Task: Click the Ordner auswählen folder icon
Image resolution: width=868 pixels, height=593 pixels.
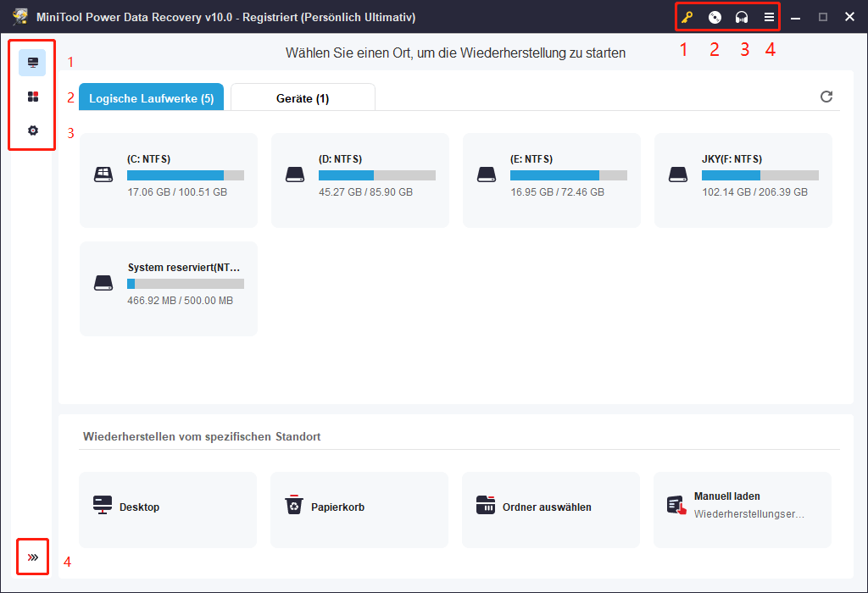Action: 486,505
